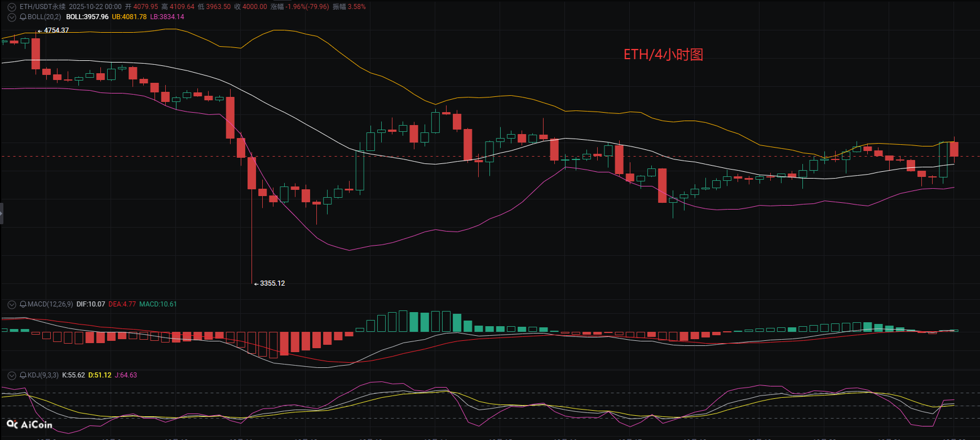980x440 pixels.
Task: Collapse the BOLL indicator chevron
Action: coord(11,17)
